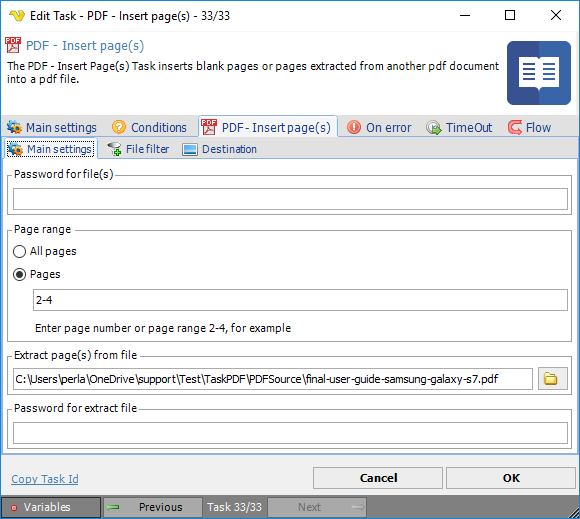Click the Copy Task Id link
Screen dimensions: 580x519
coord(45,479)
